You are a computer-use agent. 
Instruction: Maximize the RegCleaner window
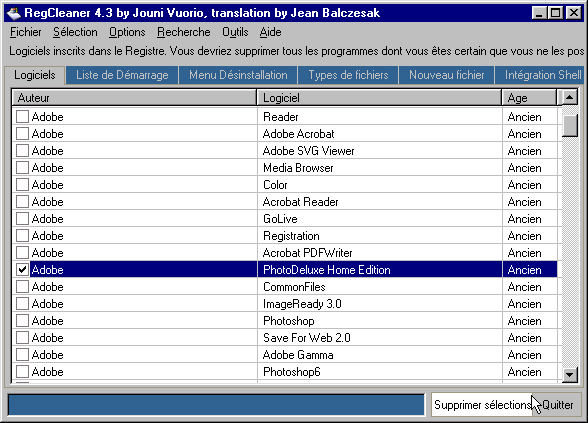[555, 13]
